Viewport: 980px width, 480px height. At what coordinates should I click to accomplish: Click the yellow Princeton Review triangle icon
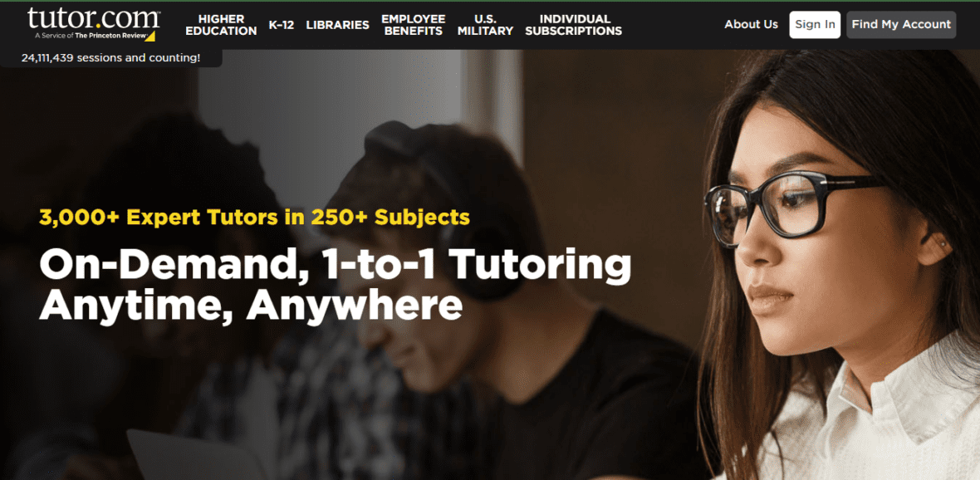(x=150, y=37)
